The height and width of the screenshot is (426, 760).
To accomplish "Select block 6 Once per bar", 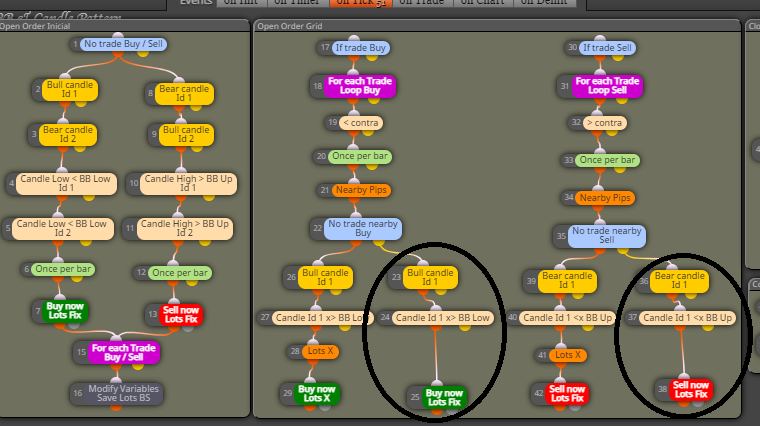I will pyautogui.click(x=63, y=269).
